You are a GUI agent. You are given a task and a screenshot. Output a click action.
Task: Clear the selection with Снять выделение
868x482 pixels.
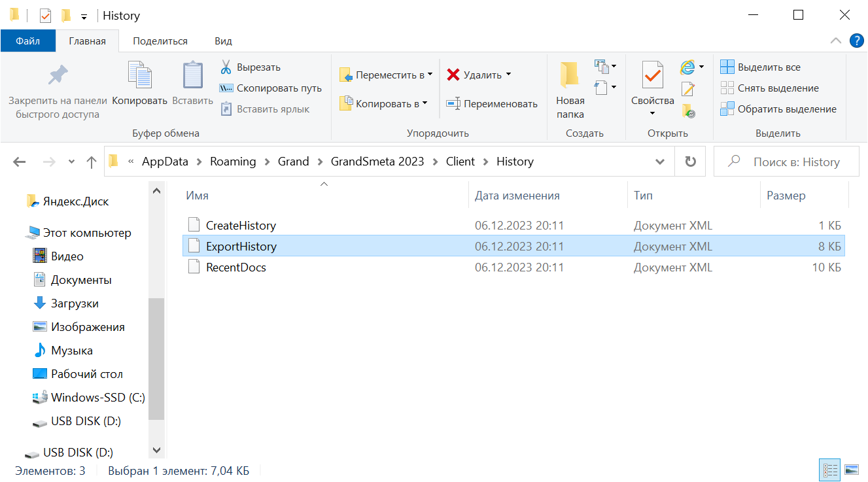[770, 88]
